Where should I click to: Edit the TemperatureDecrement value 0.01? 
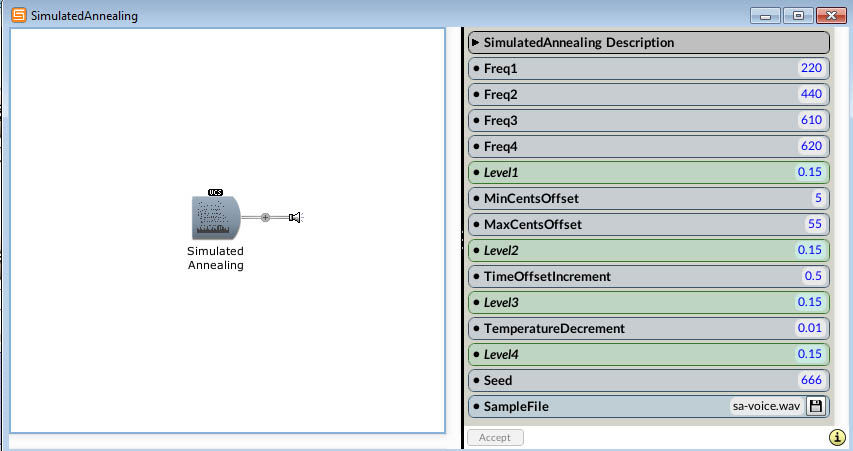[809, 328]
